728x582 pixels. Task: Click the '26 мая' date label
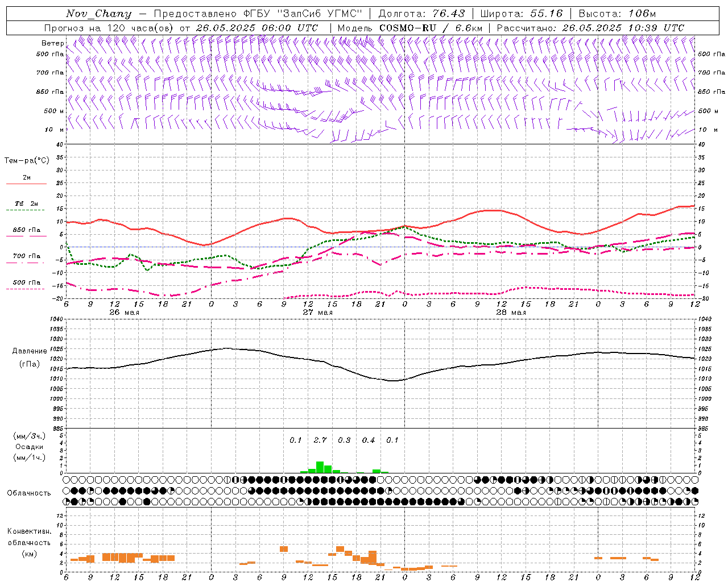[124, 313]
